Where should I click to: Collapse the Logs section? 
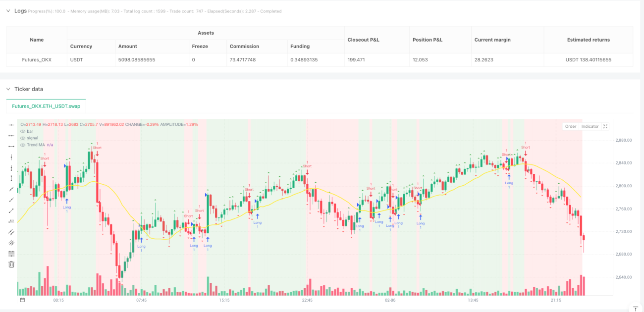coord(8,11)
